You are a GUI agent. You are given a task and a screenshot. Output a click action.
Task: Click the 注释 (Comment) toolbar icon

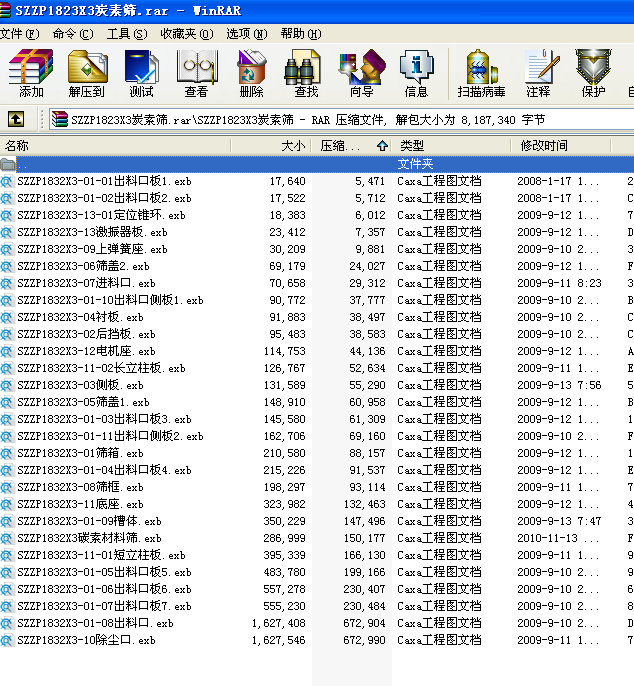[542, 66]
